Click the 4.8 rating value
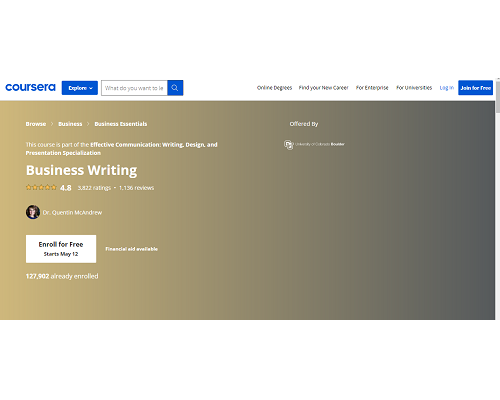500x400 pixels. pyautogui.click(x=66, y=188)
